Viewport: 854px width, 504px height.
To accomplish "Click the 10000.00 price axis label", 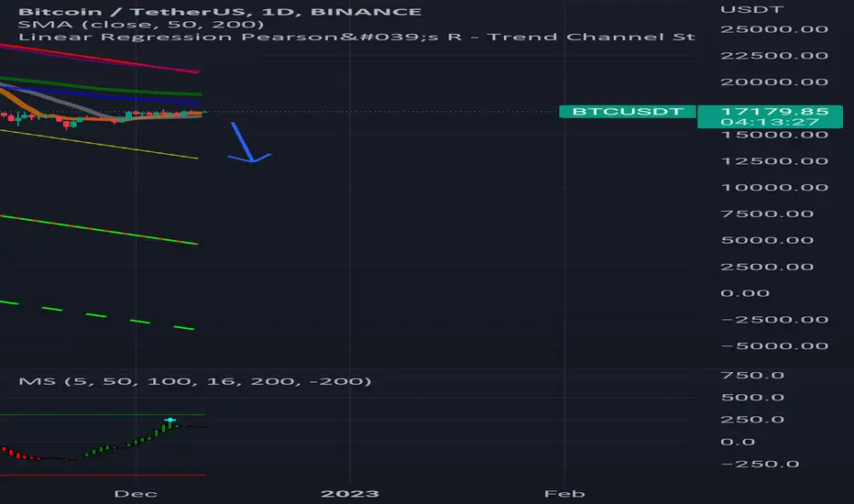I will coord(774,188).
